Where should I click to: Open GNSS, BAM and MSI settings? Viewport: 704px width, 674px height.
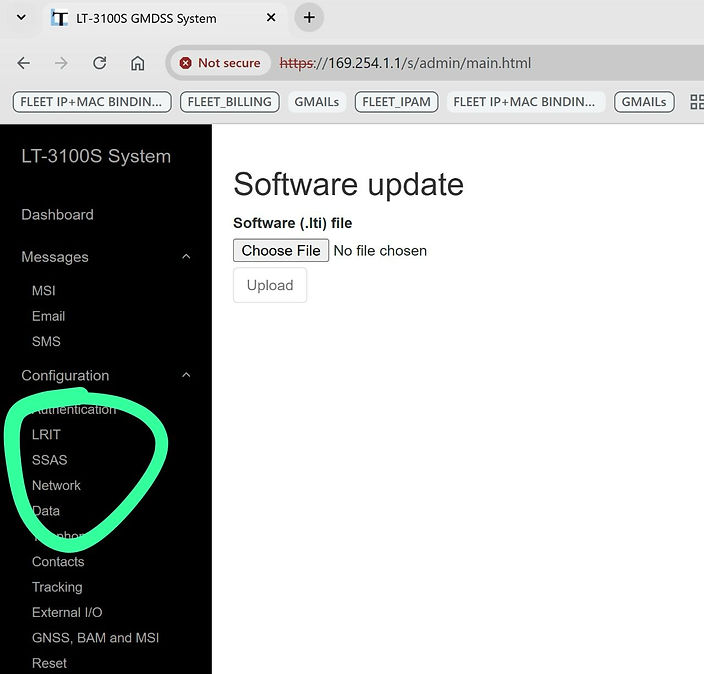coord(95,638)
